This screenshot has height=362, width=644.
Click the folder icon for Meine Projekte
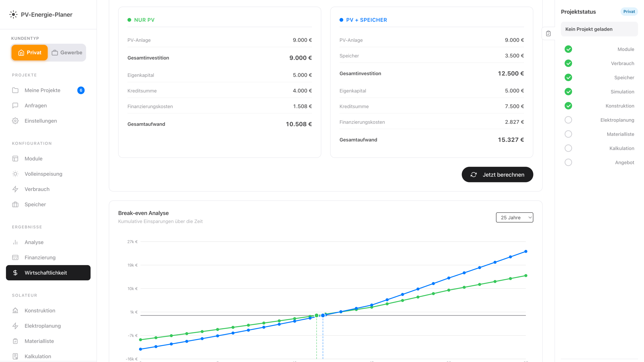pyautogui.click(x=15, y=90)
